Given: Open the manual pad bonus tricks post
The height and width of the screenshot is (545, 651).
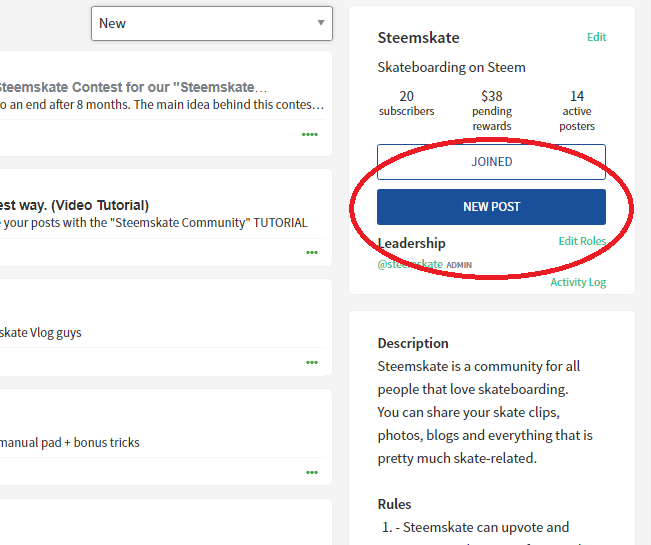Looking at the screenshot, I should (70, 442).
